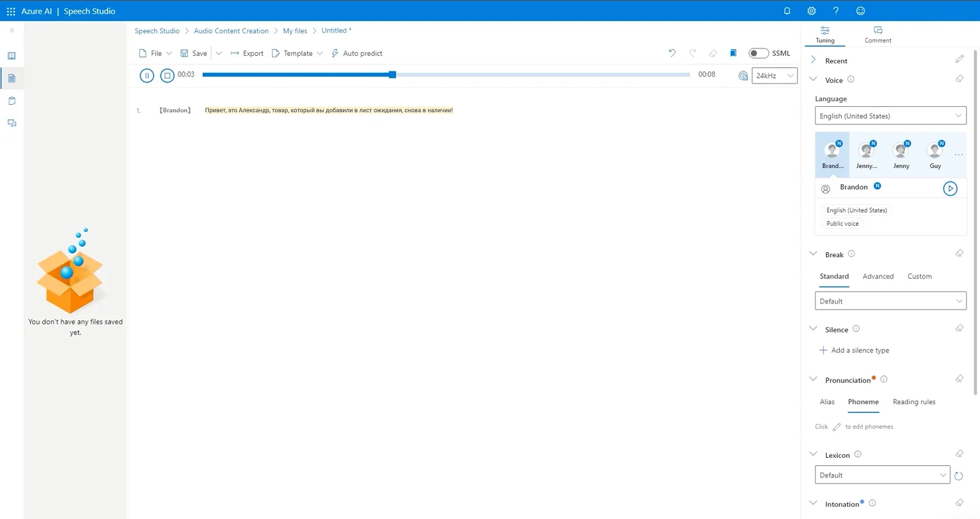Click the Lexicon refresh icon
The height and width of the screenshot is (519, 980).
(958, 475)
